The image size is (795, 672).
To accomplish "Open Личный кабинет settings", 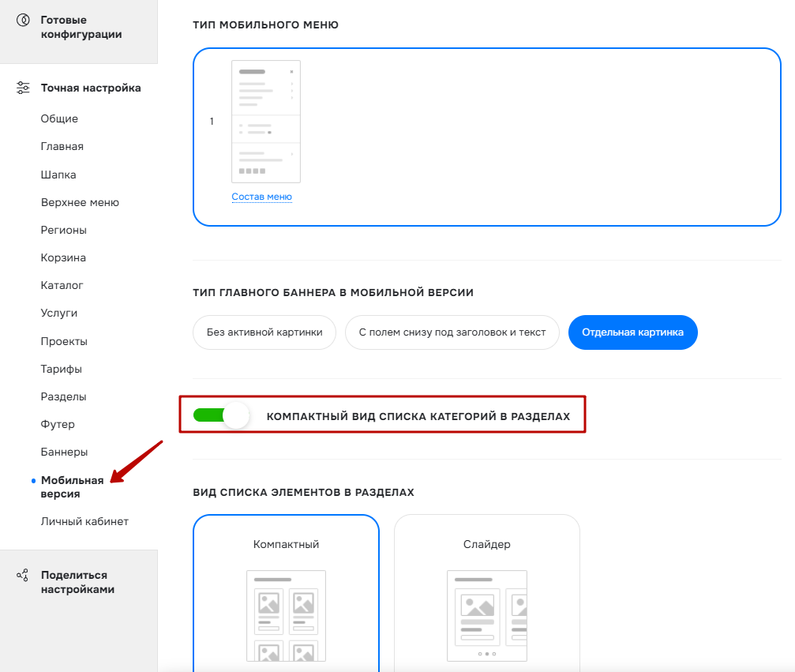I will coord(84,521).
